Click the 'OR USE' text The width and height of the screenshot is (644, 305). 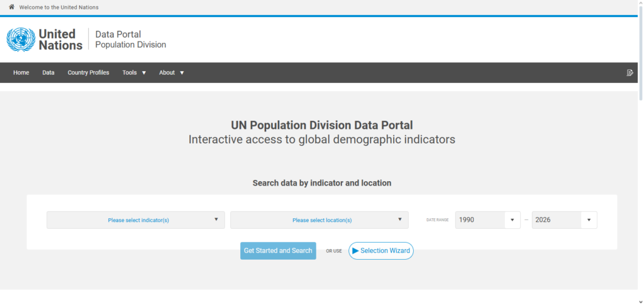tap(334, 251)
